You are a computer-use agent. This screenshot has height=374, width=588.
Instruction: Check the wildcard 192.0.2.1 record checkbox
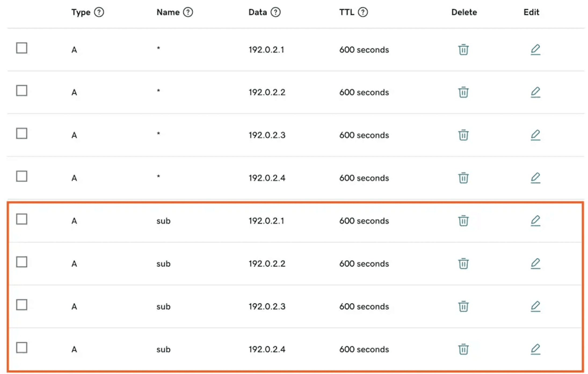pos(22,48)
